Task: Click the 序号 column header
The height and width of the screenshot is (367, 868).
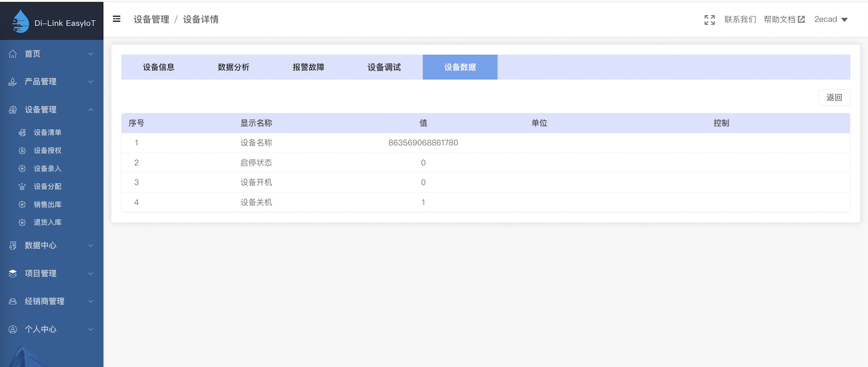Action: coord(137,123)
